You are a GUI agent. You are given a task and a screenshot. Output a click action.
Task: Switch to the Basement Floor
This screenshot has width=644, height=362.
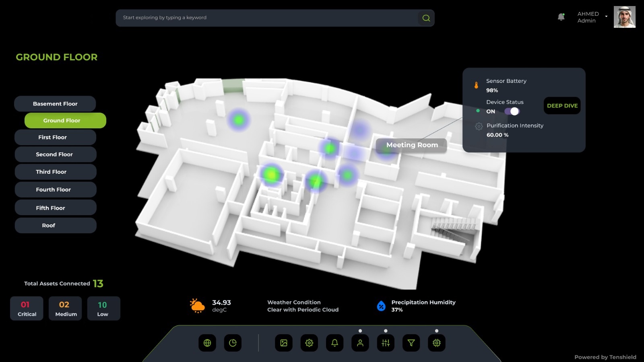tap(55, 104)
